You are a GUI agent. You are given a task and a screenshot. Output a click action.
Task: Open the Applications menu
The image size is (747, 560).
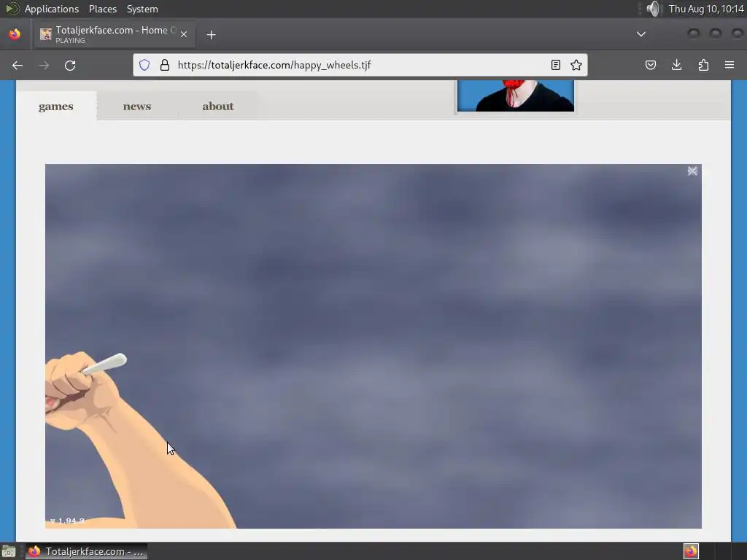(52, 9)
